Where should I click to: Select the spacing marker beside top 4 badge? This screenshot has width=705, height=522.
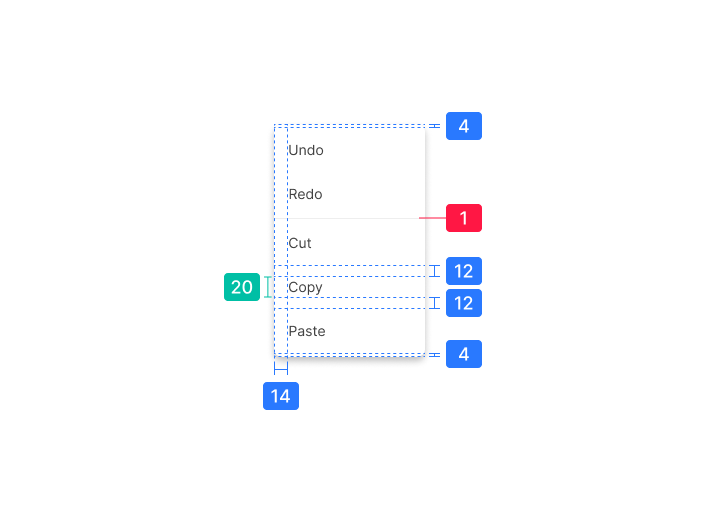tap(434, 126)
